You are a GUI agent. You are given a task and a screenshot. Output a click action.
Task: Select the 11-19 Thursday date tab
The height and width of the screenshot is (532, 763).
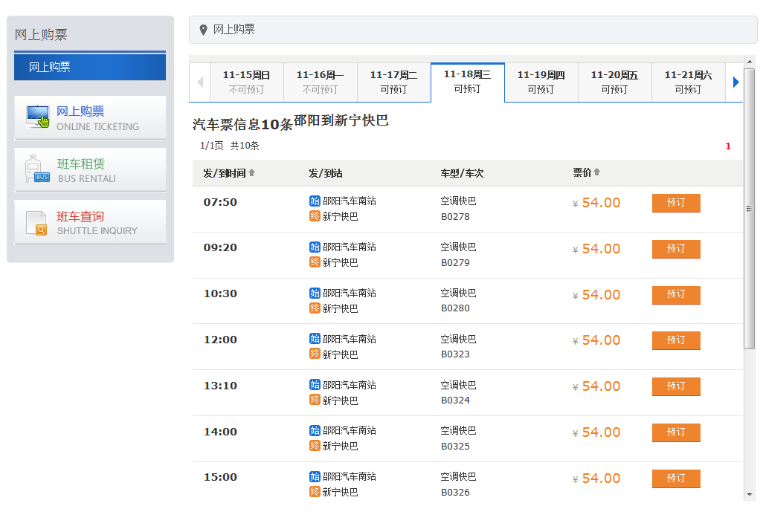pos(541,82)
